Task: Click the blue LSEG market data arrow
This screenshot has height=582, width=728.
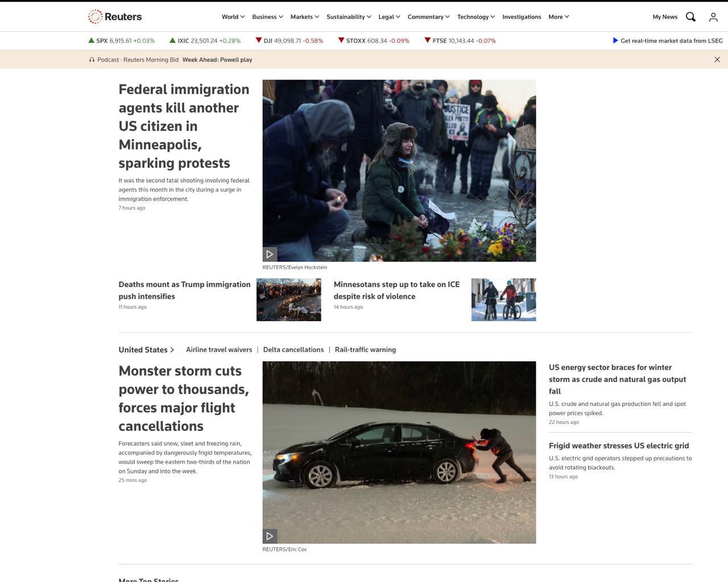Action: (615, 41)
